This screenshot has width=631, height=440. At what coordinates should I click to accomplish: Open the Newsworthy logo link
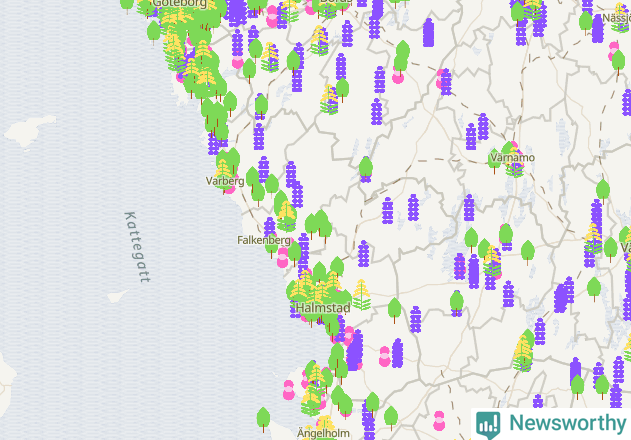(551, 424)
